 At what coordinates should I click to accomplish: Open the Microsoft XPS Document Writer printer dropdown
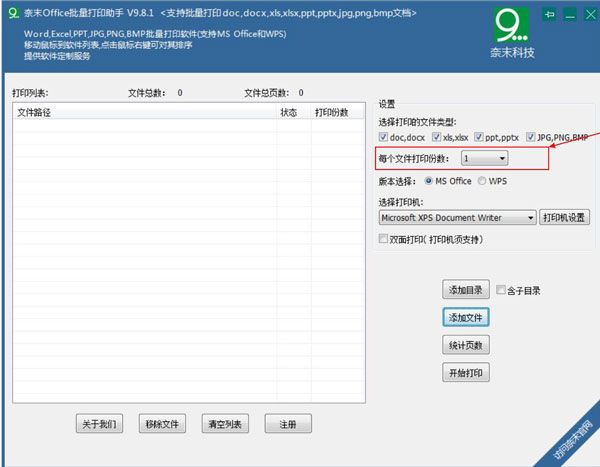pyautogui.click(x=457, y=217)
